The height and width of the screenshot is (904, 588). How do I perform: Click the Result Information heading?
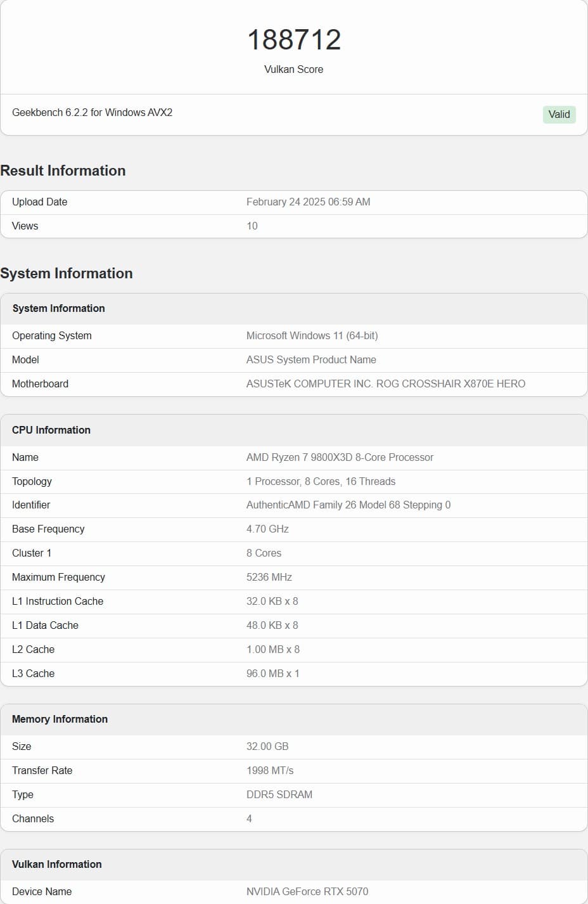(63, 171)
